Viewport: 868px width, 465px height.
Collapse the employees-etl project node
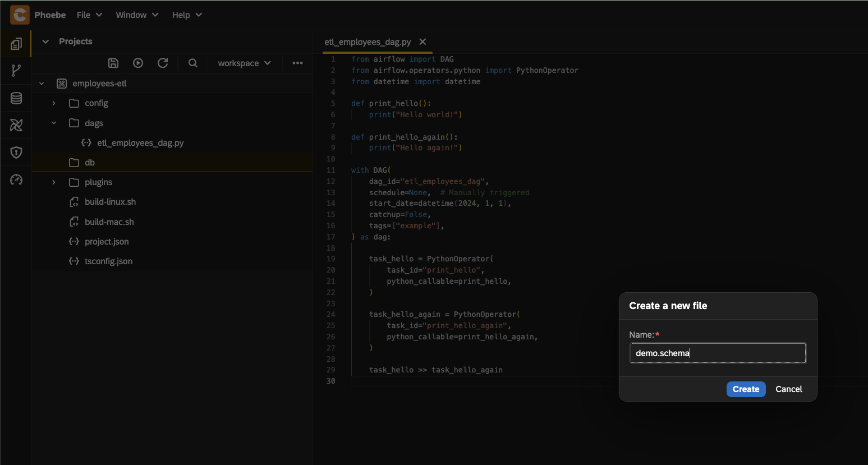[42, 84]
